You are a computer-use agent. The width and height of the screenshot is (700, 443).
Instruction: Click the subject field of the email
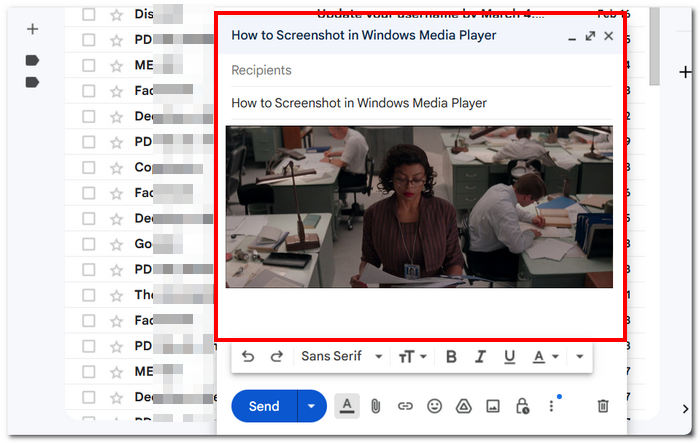[x=420, y=103]
